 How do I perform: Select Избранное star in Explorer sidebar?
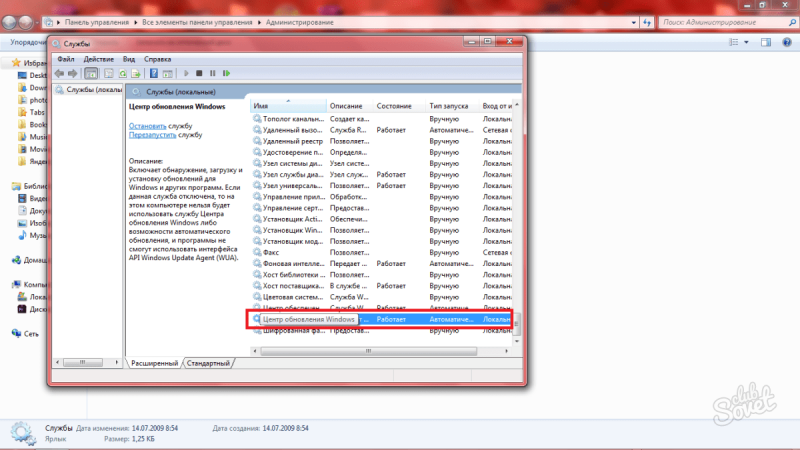[x=16, y=63]
